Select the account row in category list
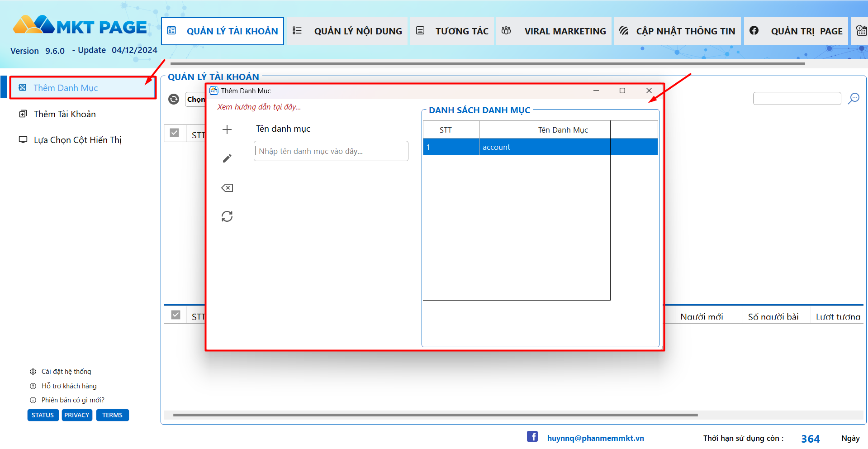 pyautogui.click(x=540, y=147)
